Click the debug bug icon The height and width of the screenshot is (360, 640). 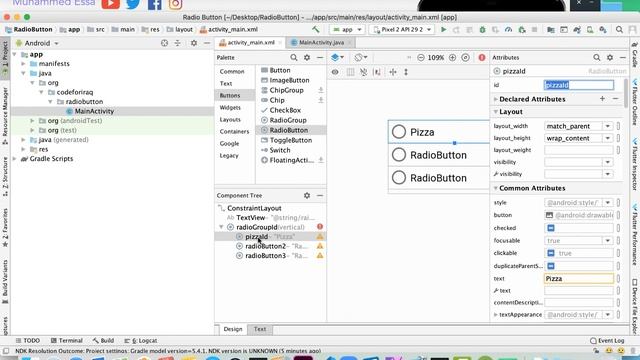click(482, 29)
